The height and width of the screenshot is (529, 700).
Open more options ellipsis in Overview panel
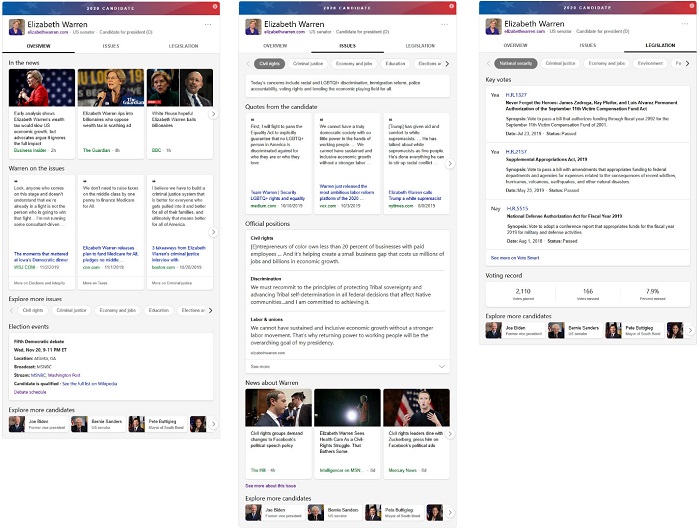pos(208,24)
